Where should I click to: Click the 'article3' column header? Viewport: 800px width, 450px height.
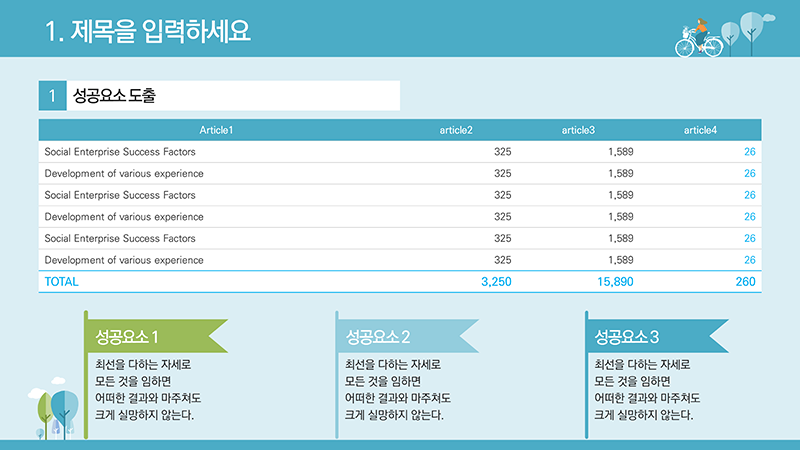click(x=578, y=130)
